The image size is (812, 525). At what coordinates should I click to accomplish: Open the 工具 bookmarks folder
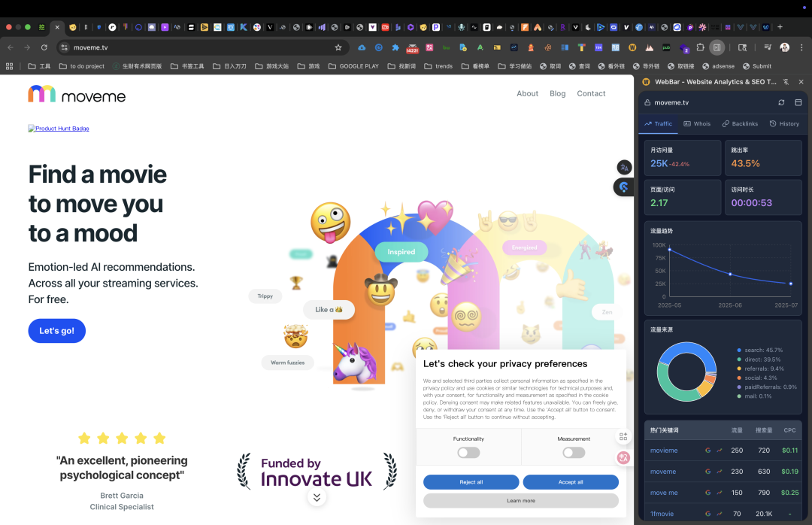(x=39, y=66)
